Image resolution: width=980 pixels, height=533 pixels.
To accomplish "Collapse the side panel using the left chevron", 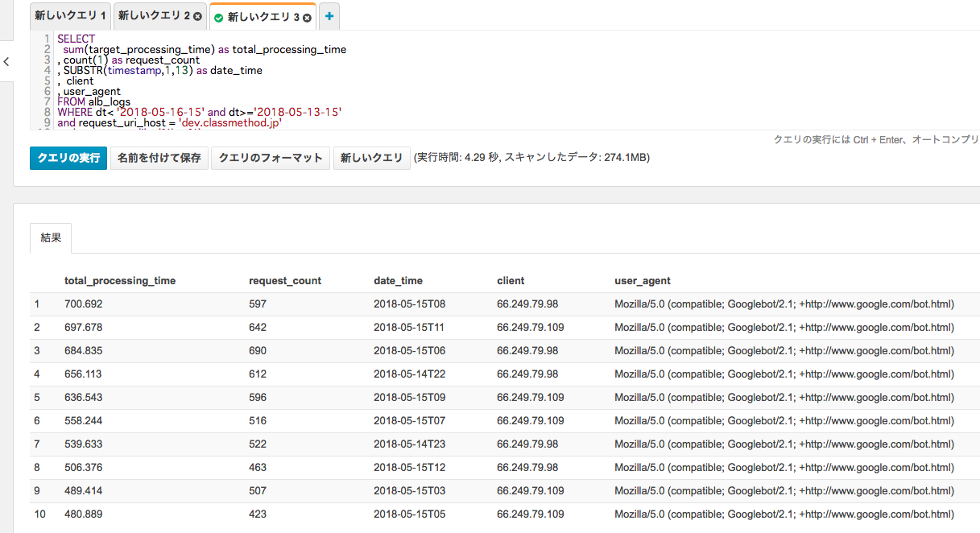I will (6, 62).
